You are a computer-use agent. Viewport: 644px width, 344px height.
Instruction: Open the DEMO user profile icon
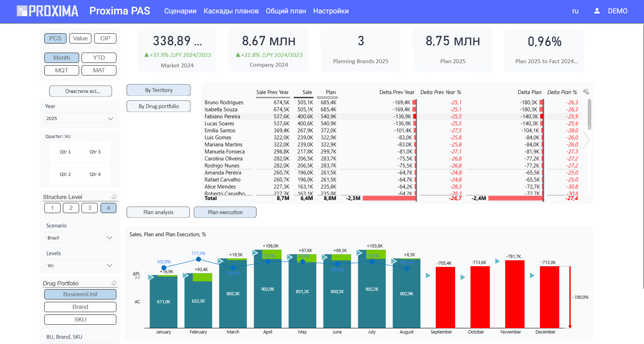point(597,11)
